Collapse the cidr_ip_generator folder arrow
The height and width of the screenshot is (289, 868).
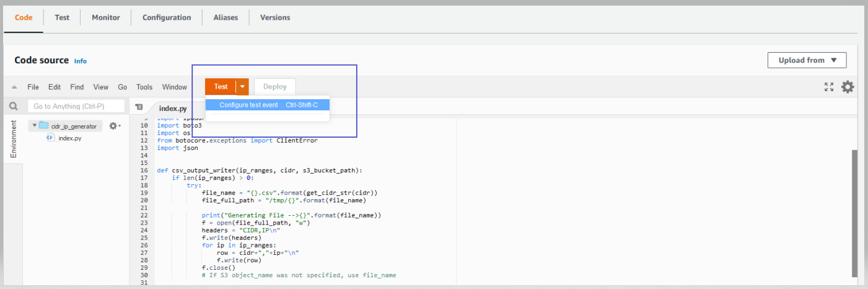[x=35, y=126]
